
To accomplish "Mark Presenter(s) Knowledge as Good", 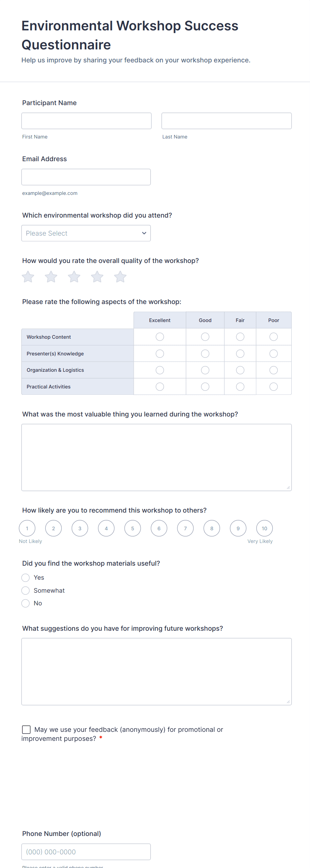I will pyautogui.click(x=205, y=353).
